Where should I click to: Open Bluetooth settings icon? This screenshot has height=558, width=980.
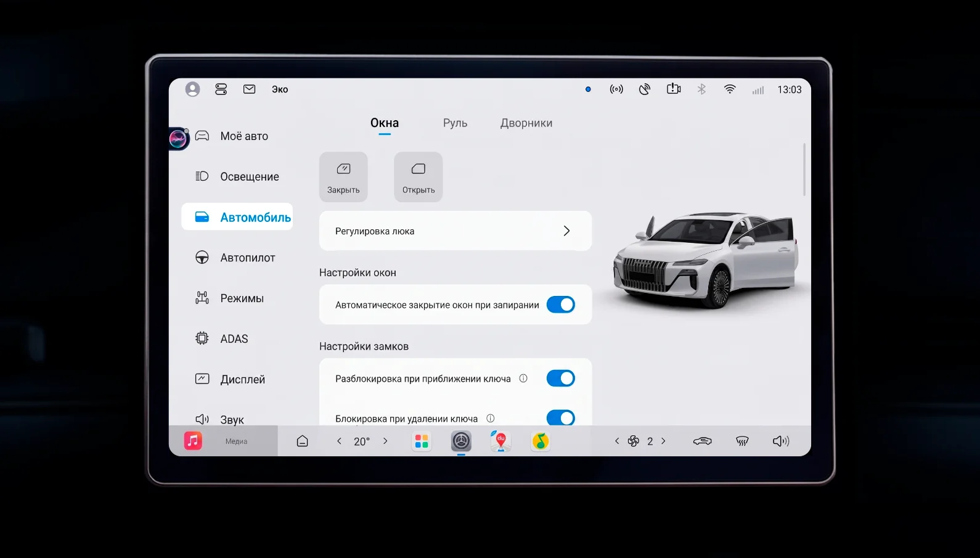[701, 89]
